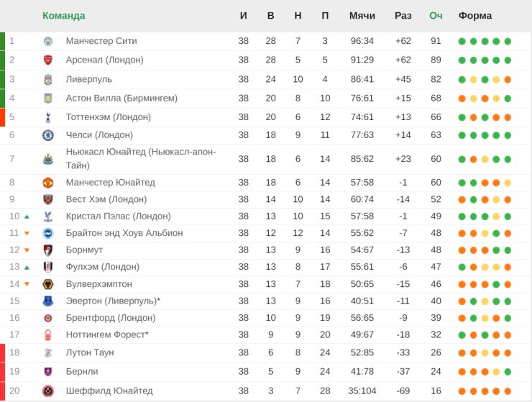This screenshot has height=402, width=532.
Task: Click the Arsenal club crest icon
Action: coord(48,60)
